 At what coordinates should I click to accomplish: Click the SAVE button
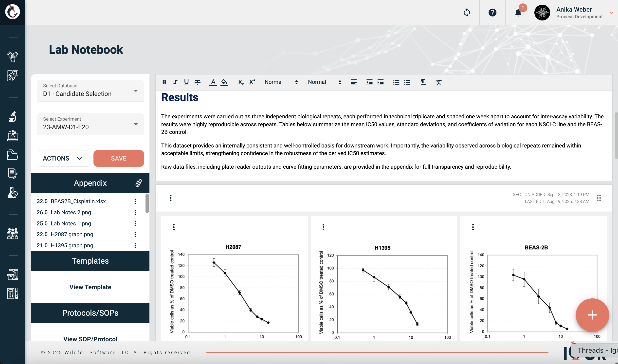pos(119,158)
